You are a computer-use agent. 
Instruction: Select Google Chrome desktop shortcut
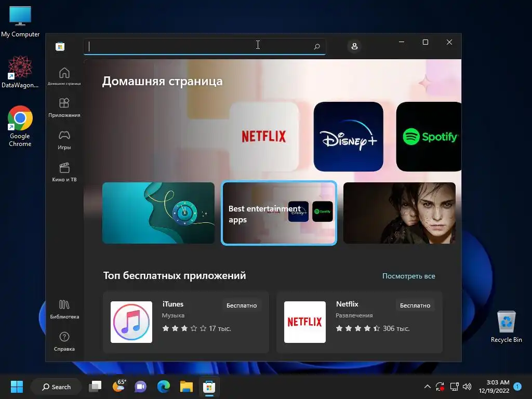20,126
